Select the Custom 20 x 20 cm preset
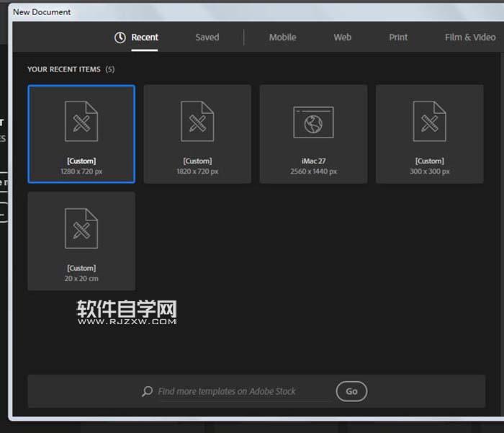 (x=81, y=241)
